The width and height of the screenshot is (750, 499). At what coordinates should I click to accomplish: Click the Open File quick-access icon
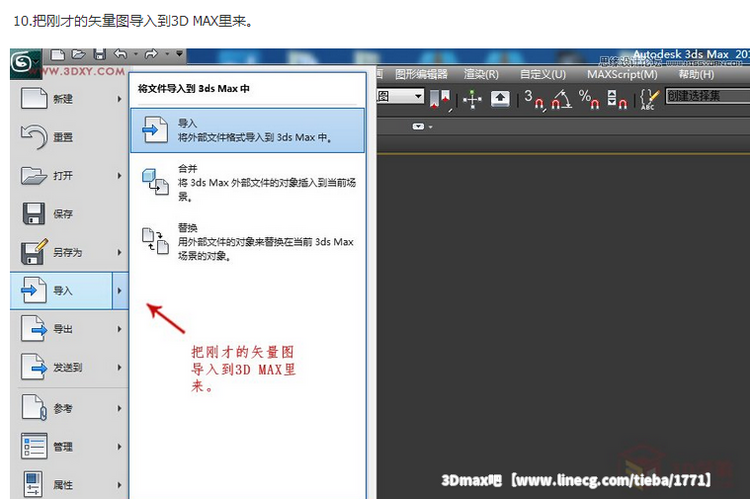78,55
